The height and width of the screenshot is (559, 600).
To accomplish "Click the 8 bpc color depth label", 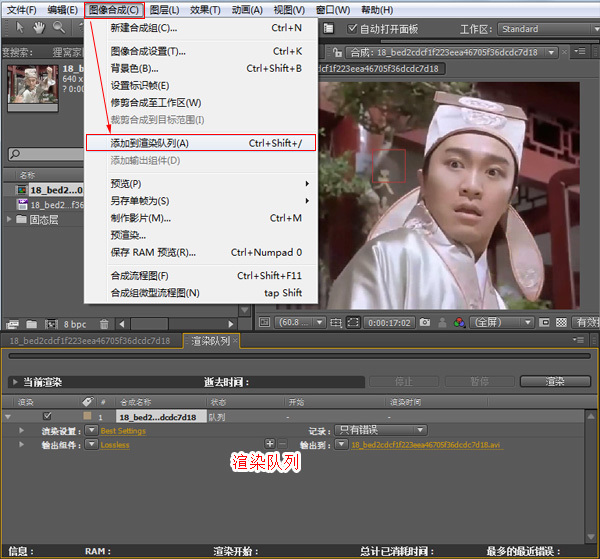I will (75, 324).
